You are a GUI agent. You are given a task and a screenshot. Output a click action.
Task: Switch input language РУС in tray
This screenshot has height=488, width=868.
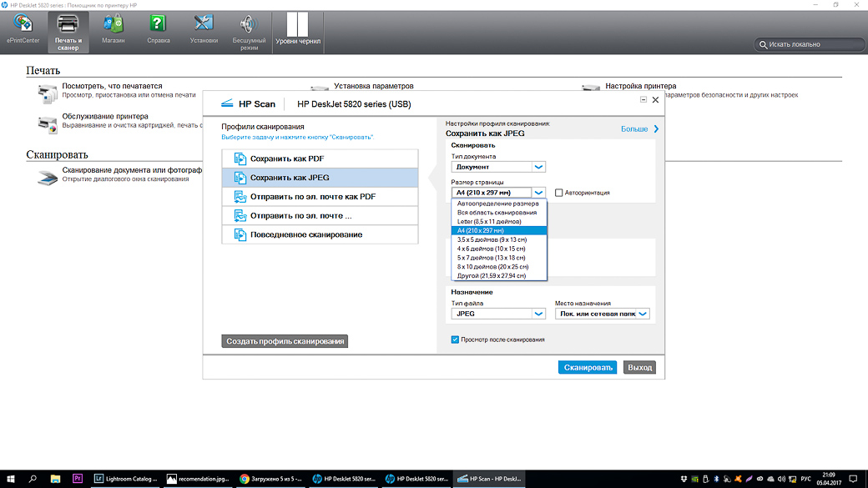tap(806, 479)
